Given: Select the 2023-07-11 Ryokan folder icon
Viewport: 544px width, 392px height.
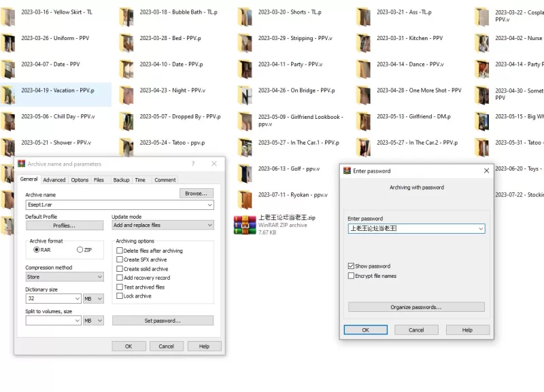Looking at the screenshot, I should 245,198.
